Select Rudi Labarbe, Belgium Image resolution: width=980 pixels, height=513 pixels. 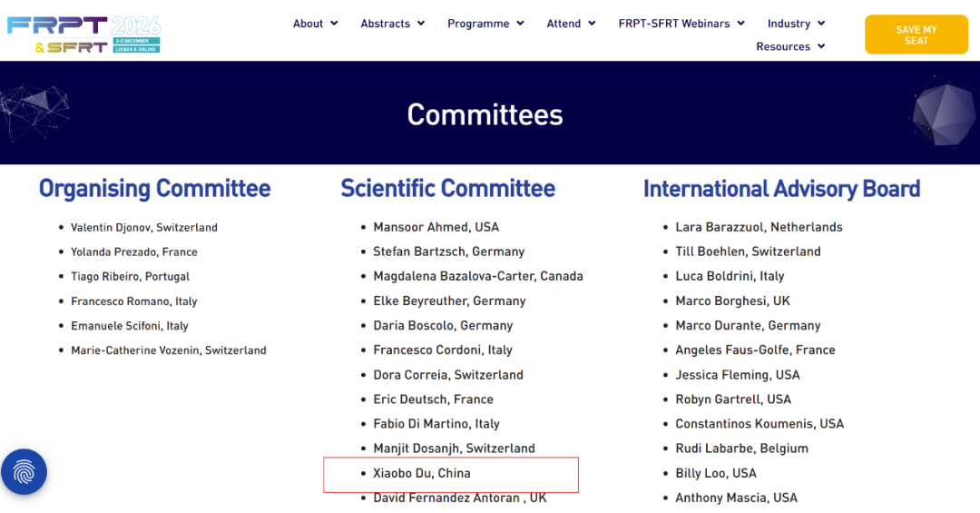[x=742, y=448]
